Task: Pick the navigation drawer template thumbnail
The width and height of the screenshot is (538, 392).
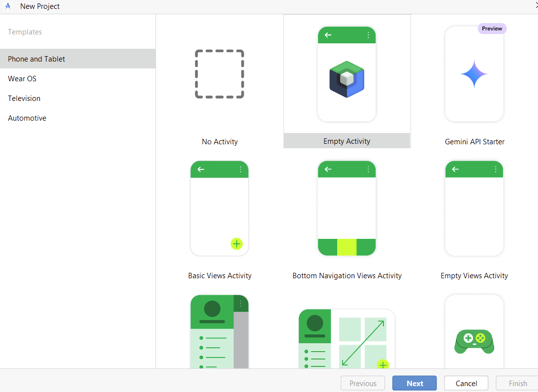Action: point(220,332)
